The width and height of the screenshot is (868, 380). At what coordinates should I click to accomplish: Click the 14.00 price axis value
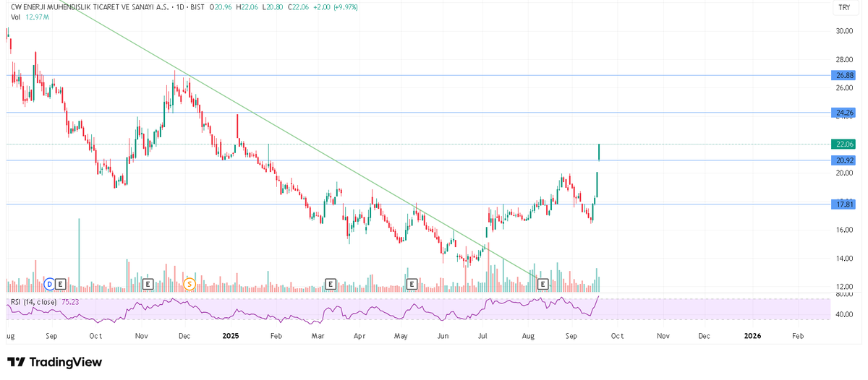844,259
